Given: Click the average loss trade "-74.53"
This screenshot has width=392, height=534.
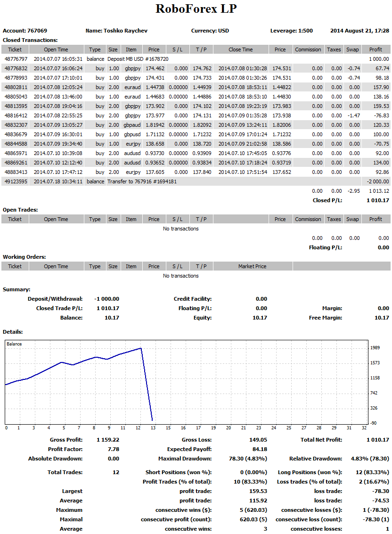Looking at the screenshot, I should [381, 501].
